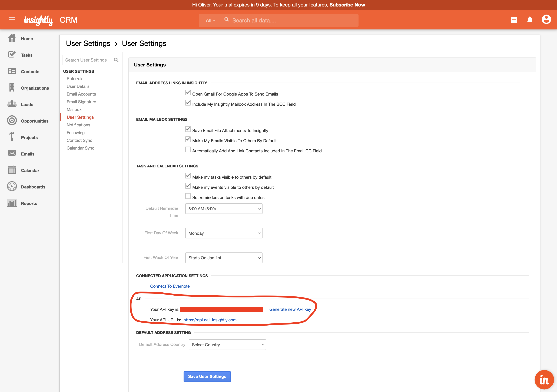
Task: Click the Generate new API key link
Action: (x=290, y=309)
